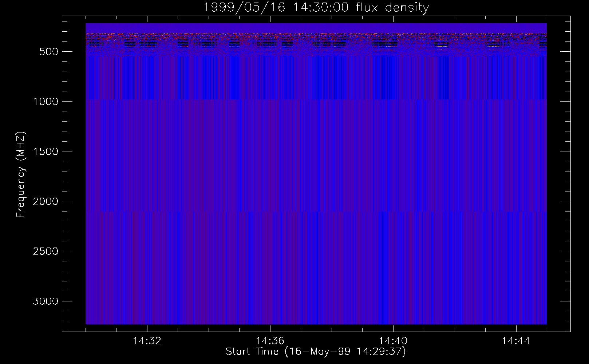Click the plot title "1999/05/16 14:30:00 flux density"
This screenshot has height=364, width=589.
316,7
